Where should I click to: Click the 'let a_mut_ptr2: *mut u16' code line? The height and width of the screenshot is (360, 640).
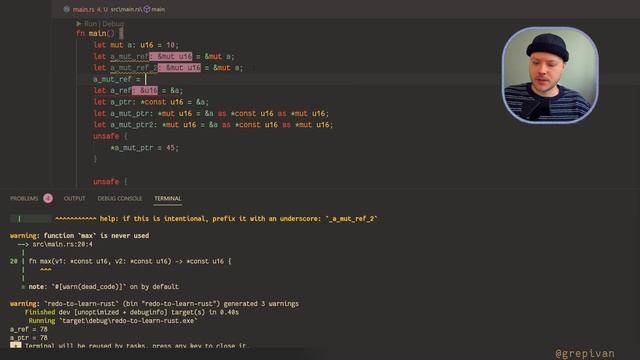pos(213,125)
